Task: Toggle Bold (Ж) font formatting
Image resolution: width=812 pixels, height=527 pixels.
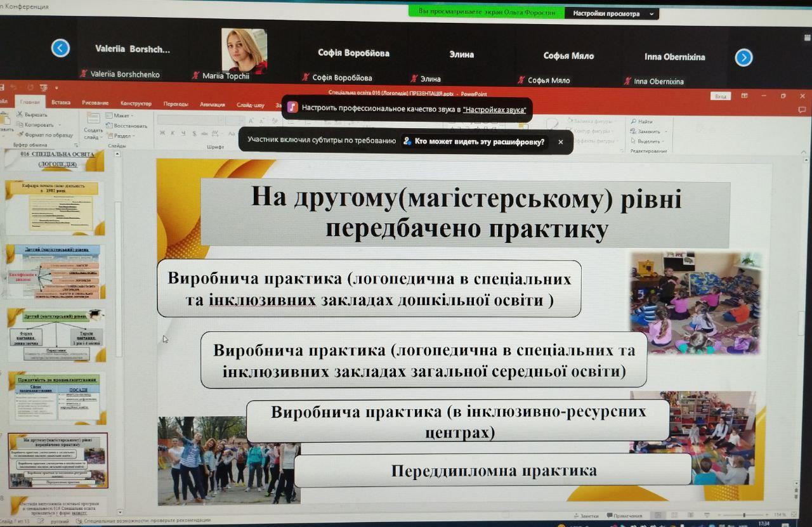Action: 163,133
